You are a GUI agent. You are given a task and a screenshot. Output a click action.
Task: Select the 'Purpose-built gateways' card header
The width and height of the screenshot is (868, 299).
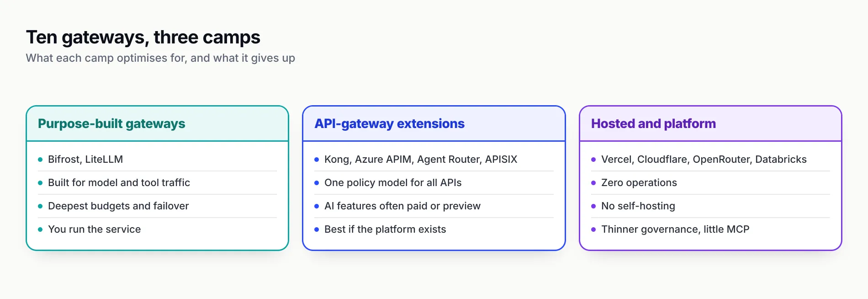(157, 123)
